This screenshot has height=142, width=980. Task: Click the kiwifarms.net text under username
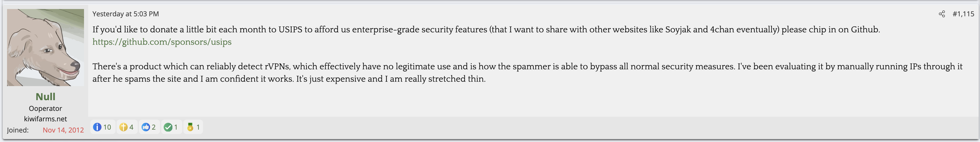(x=45, y=119)
